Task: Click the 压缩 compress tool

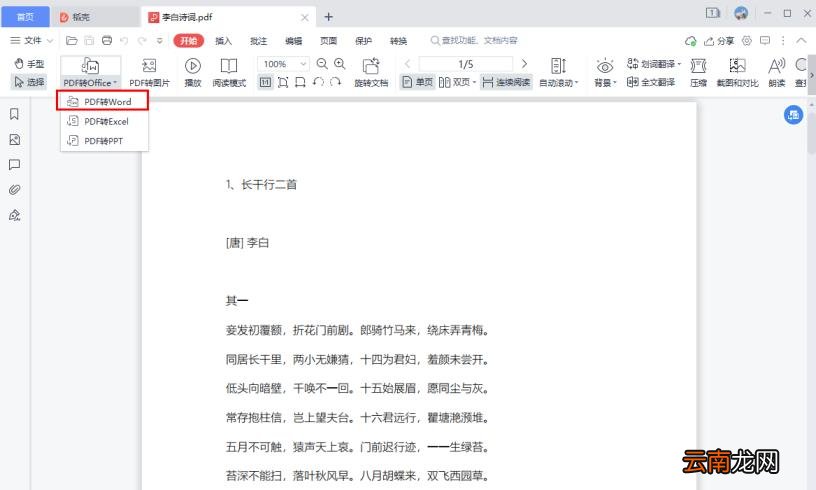Action: tap(698, 72)
